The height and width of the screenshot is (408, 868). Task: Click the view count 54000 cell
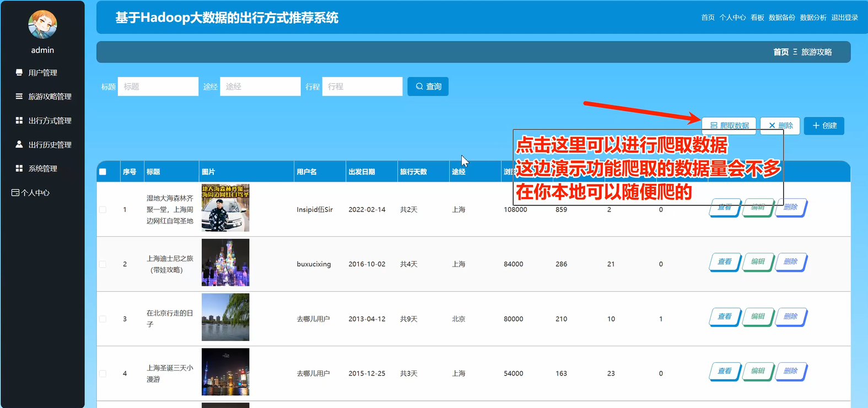pyautogui.click(x=514, y=373)
